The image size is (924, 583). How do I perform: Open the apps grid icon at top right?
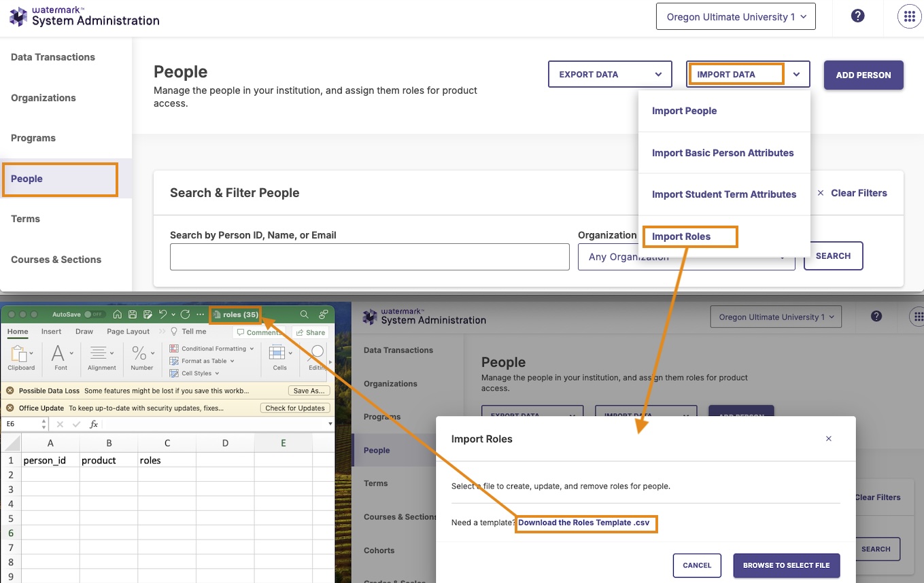tap(910, 17)
